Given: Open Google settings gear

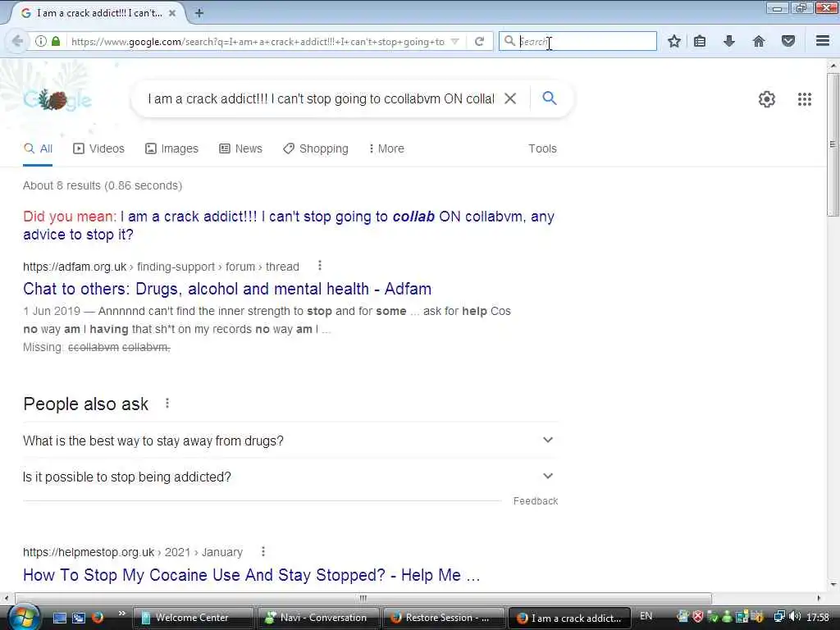Looking at the screenshot, I should [x=767, y=99].
